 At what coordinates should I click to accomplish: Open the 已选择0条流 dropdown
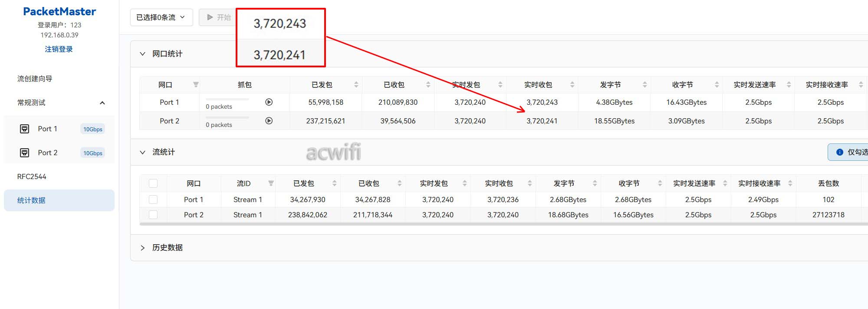click(161, 17)
